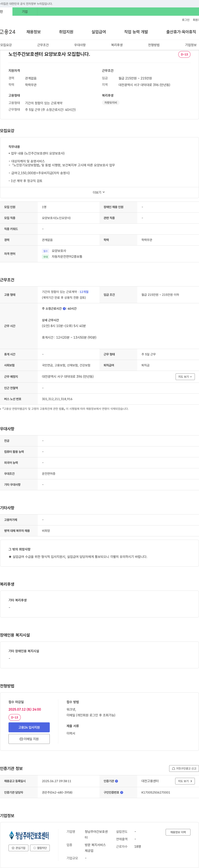Click the D-13 badge by the title
Screen dimensions: 199x868
[x=184, y=54]
